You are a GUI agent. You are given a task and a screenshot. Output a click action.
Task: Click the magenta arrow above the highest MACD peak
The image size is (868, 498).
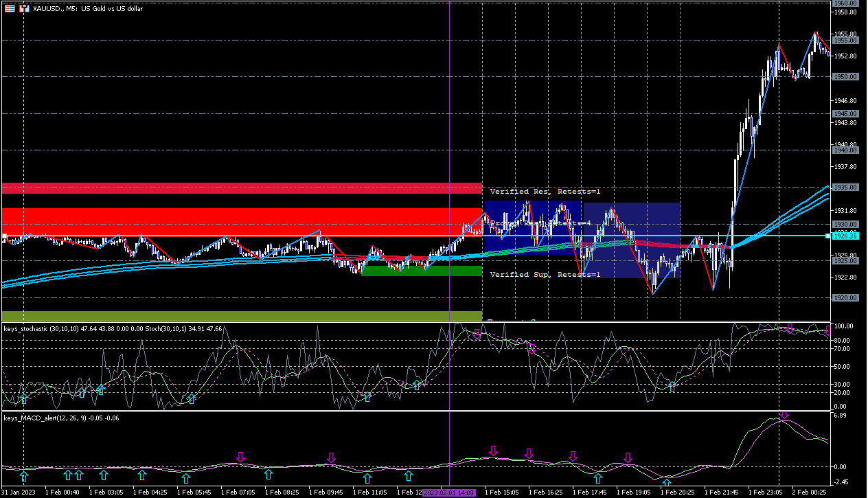(x=784, y=416)
